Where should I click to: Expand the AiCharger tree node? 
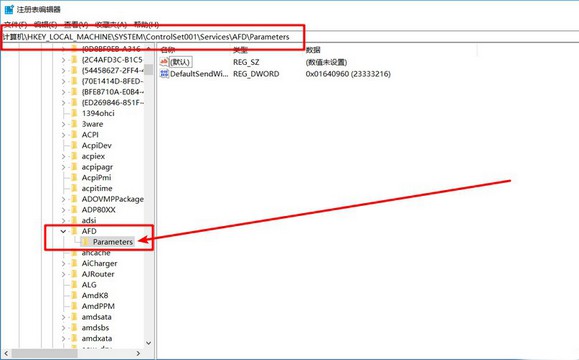(x=63, y=263)
